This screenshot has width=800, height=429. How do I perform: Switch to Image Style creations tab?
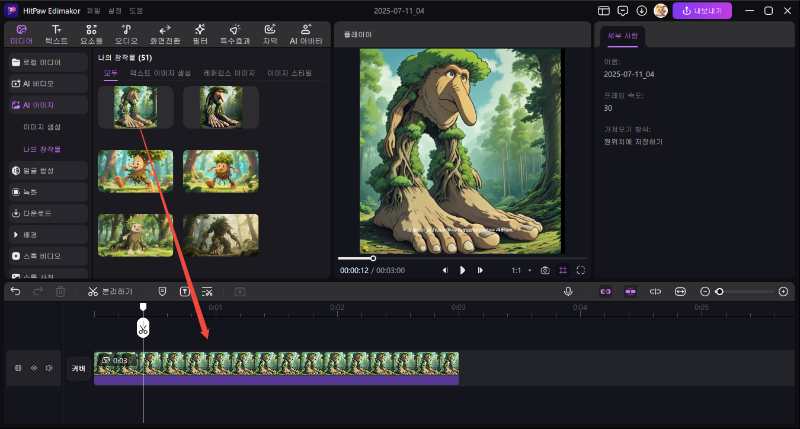pos(289,73)
